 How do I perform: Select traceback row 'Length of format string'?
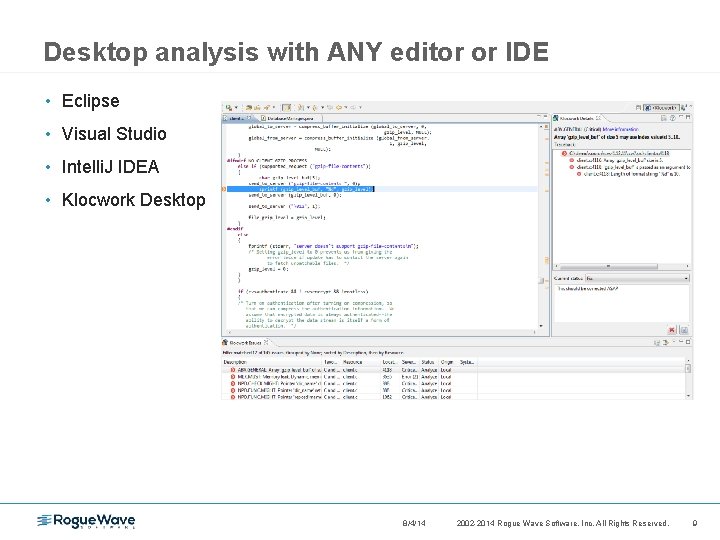coord(628,174)
